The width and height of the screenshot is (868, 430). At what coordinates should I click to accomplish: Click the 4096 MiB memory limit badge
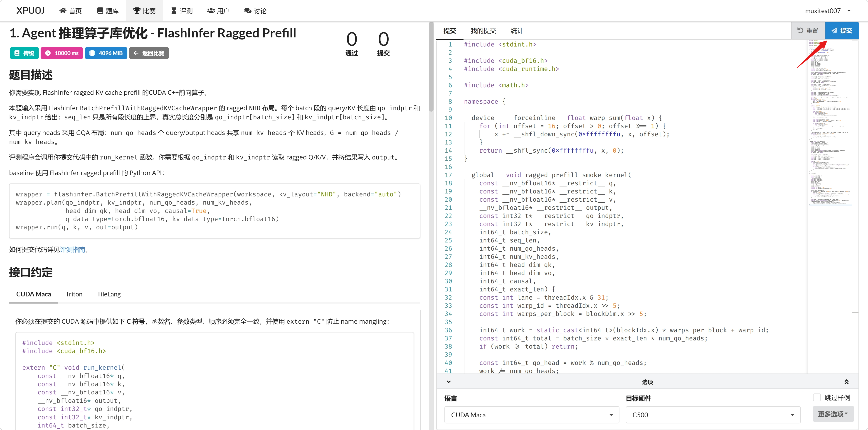coord(106,53)
